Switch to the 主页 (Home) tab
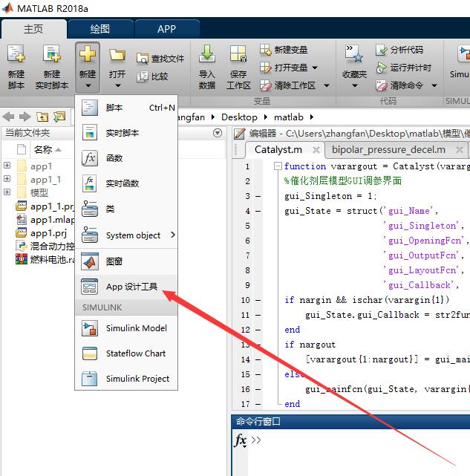This screenshot has width=470, height=476. tap(33, 29)
